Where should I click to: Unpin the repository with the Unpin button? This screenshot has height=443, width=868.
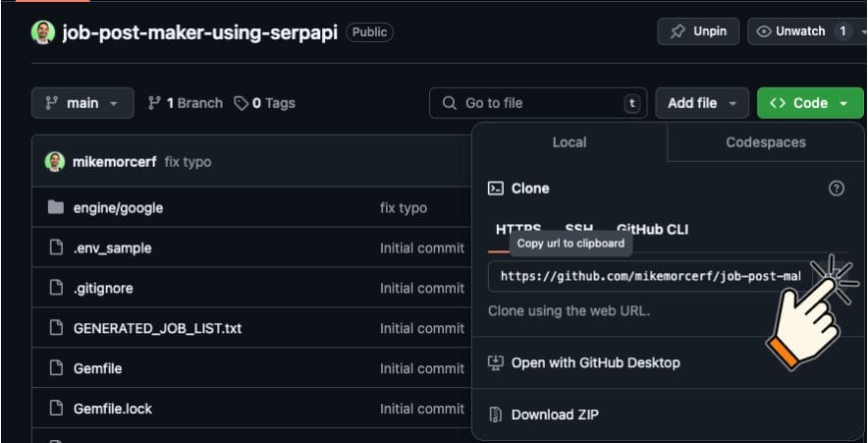(x=698, y=31)
